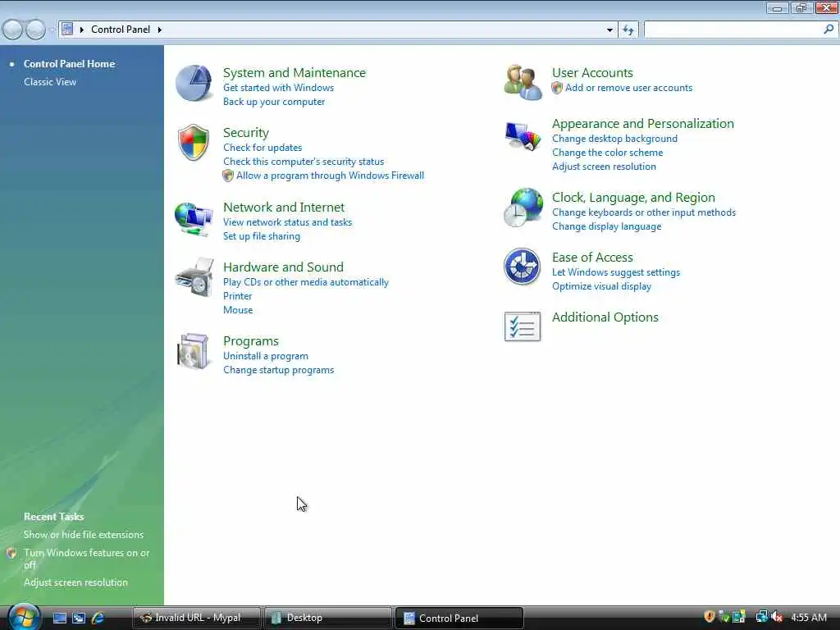Screen dimensions: 840x630
Task: Open the Windows Start orb
Action: 24,617
